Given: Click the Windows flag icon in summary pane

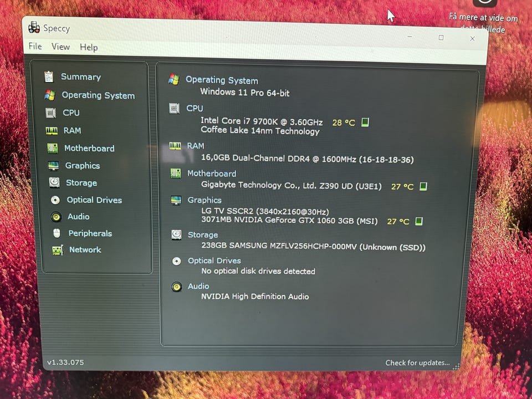Looking at the screenshot, I should pyautogui.click(x=173, y=79).
